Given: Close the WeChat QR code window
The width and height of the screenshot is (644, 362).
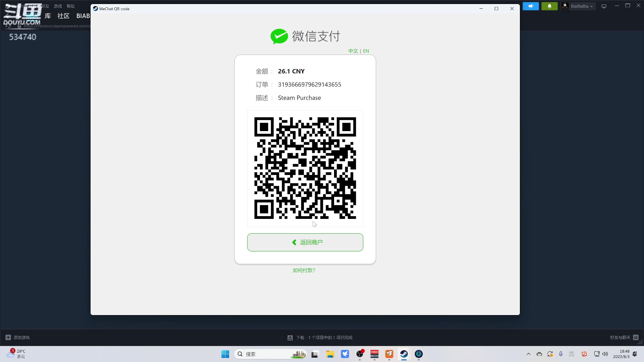Looking at the screenshot, I should [512, 9].
